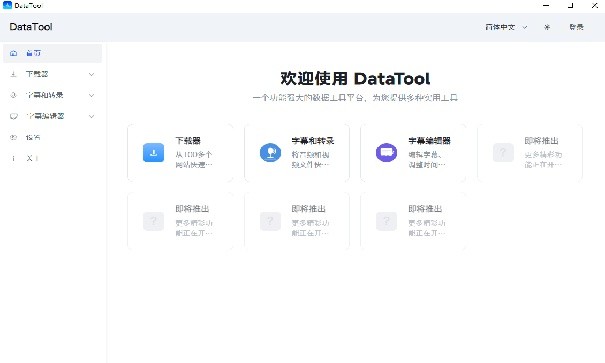Click the purple icon on 字幕编辑器 card
This screenshot has width=605, height=363.
pyautogui.click(x=387, y=152)
